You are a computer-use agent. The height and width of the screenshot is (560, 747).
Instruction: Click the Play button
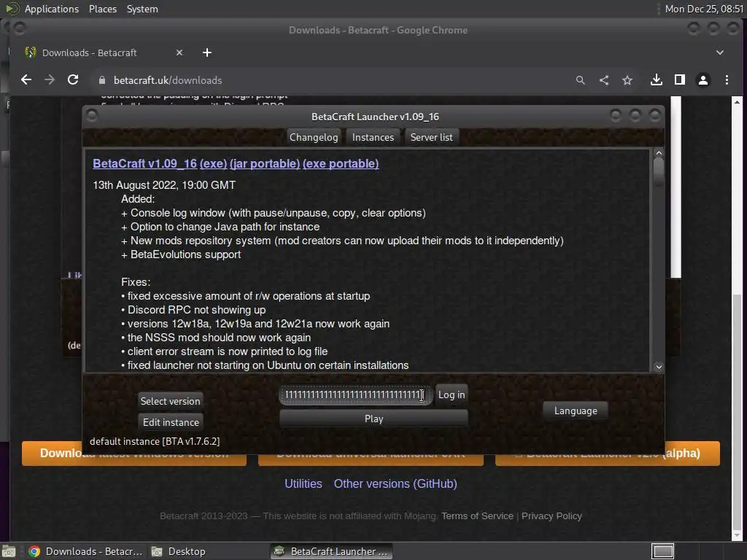(374, 419)
